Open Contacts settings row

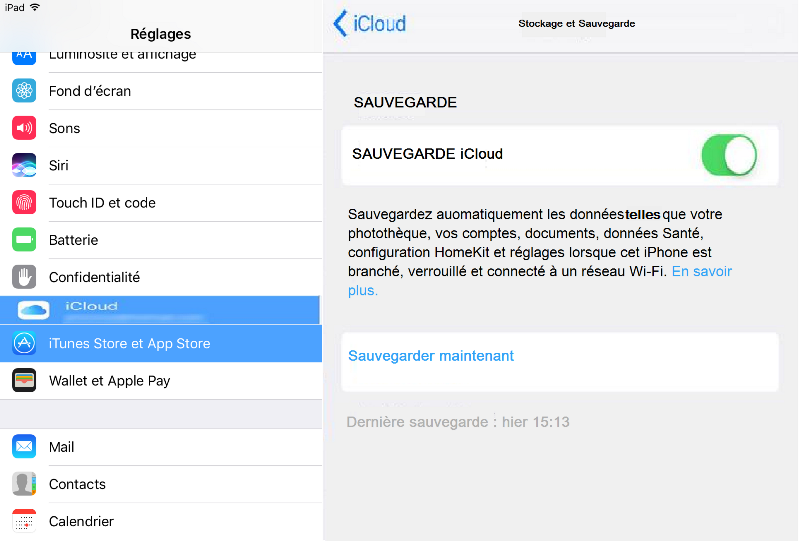coord(161,484)
